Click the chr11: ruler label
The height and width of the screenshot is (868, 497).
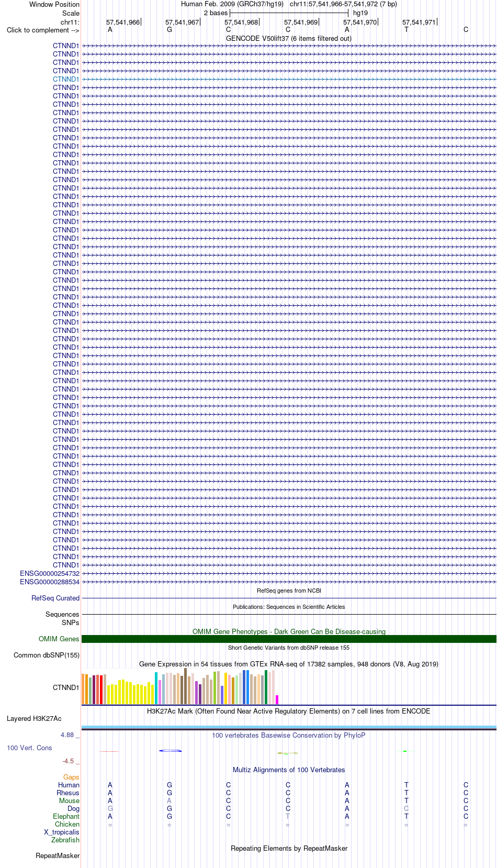(70, 22)
